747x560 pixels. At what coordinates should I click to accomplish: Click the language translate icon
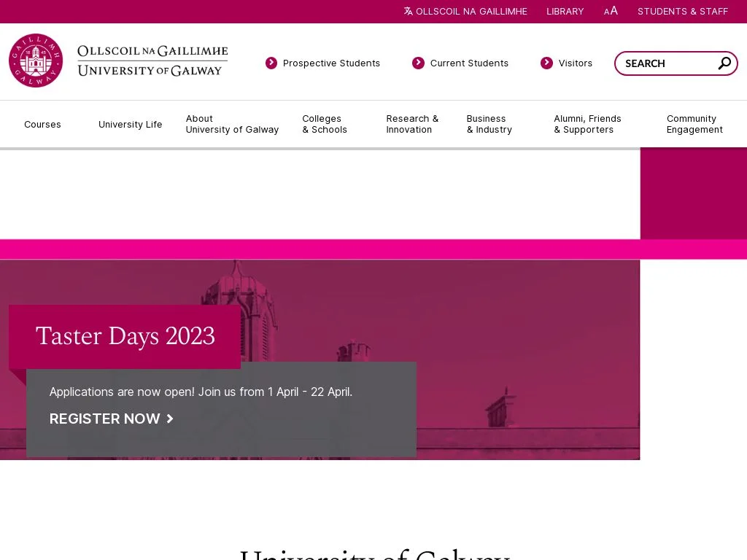click(x=409, y=11)
